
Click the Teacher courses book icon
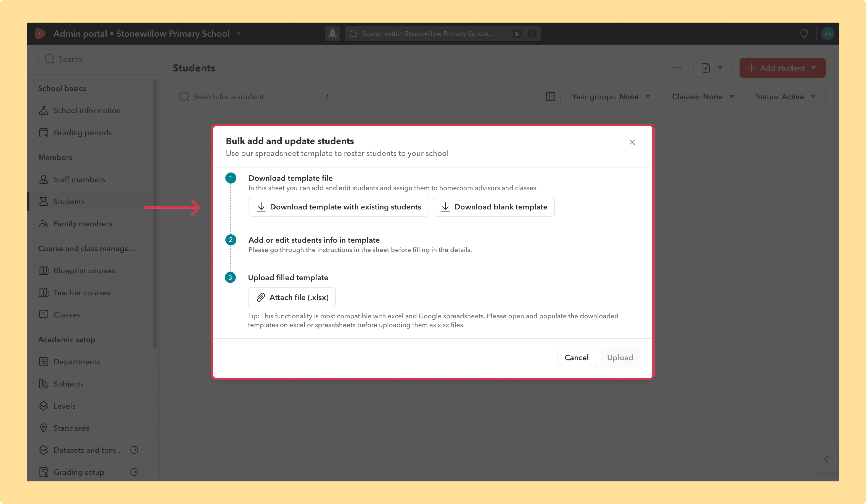(44, 293)
